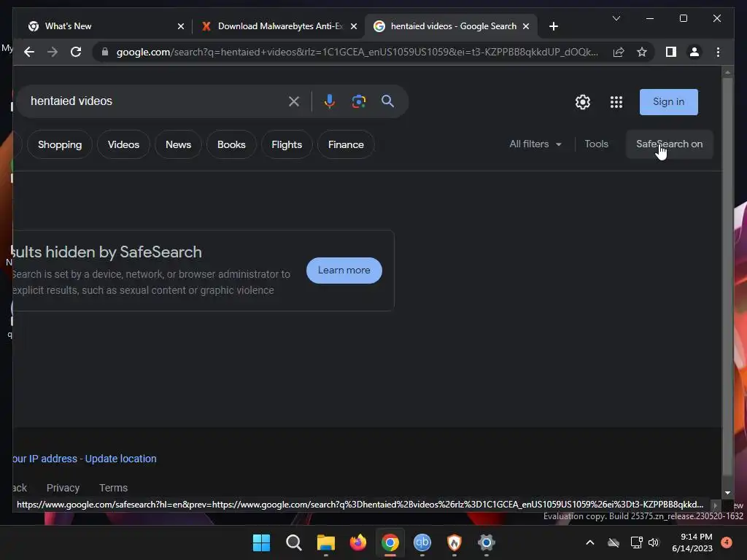The image size is (747, 560).
Task: Open Windows Start menu
Action: (261, 542)
